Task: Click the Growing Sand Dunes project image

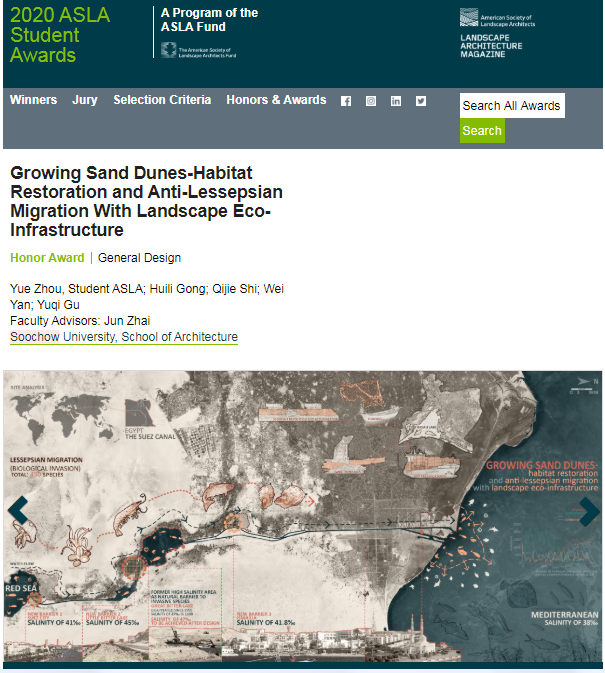Action: (302, 515)
